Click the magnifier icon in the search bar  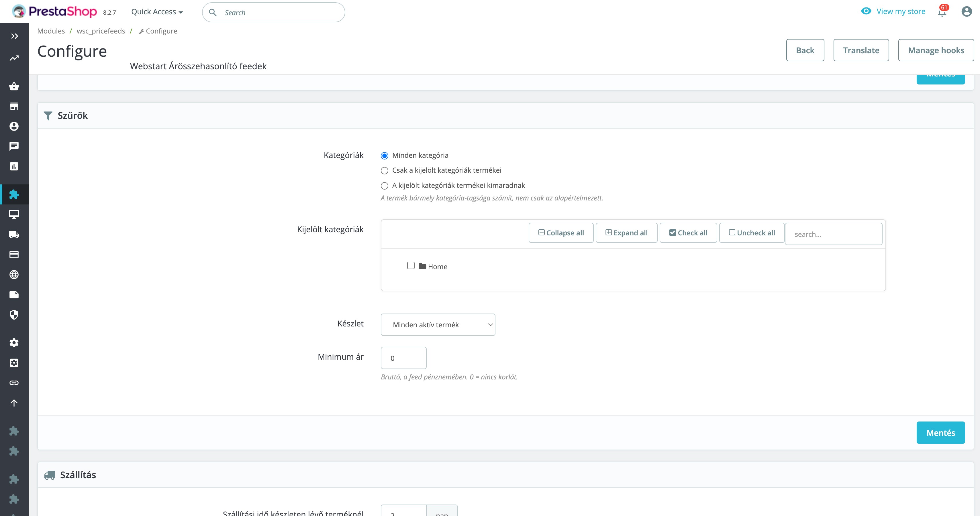[213, 13]
